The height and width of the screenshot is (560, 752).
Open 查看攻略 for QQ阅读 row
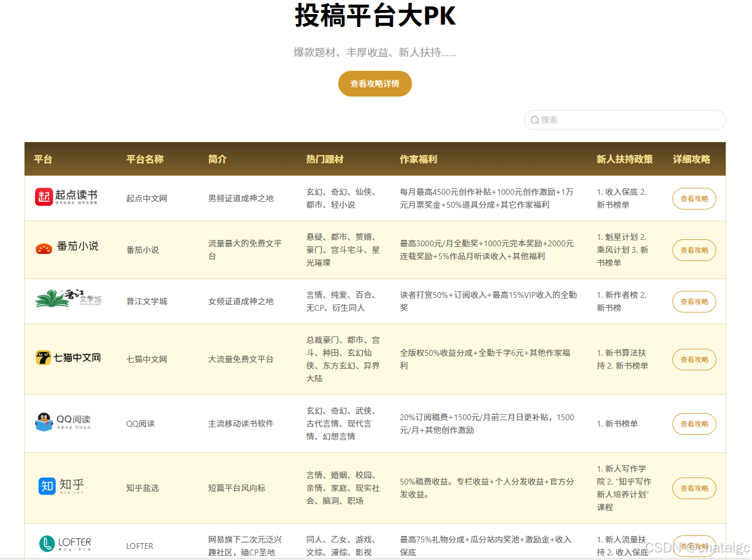coord(694,424)
